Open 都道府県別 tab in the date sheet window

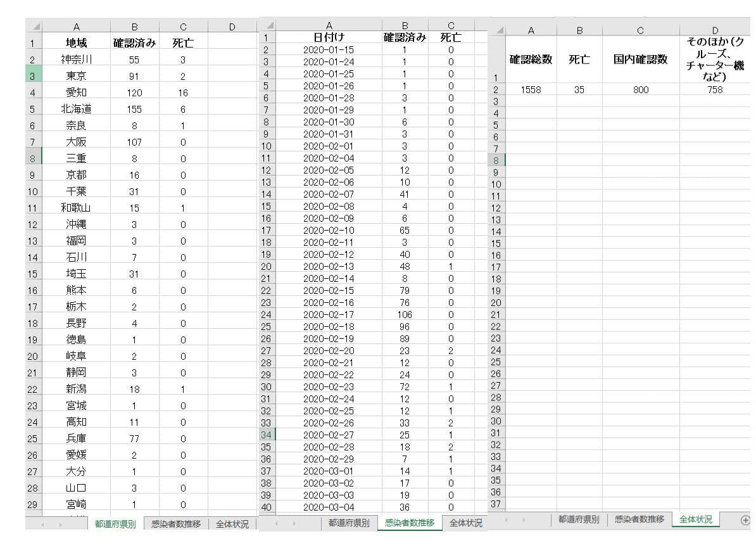tap(349, 523)
